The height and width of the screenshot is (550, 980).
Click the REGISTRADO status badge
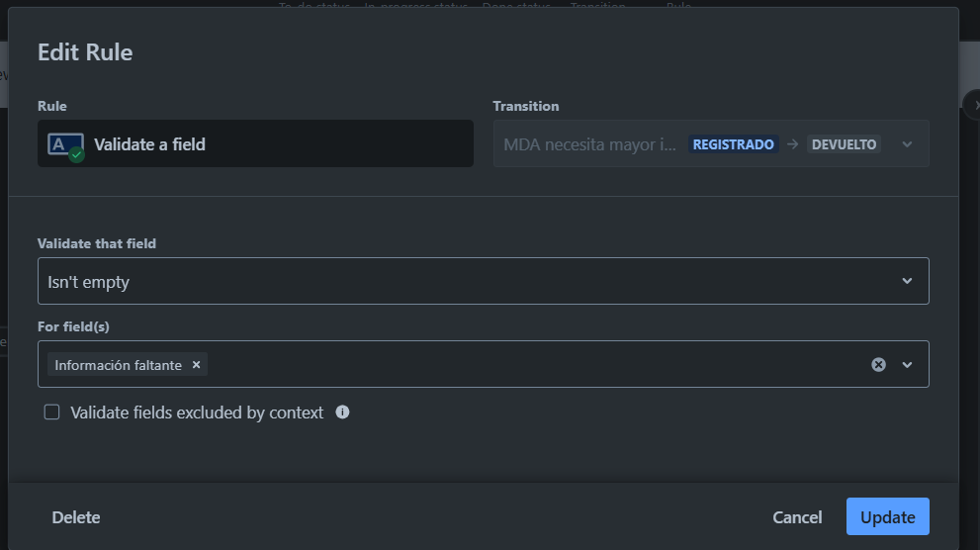(733, 144)
